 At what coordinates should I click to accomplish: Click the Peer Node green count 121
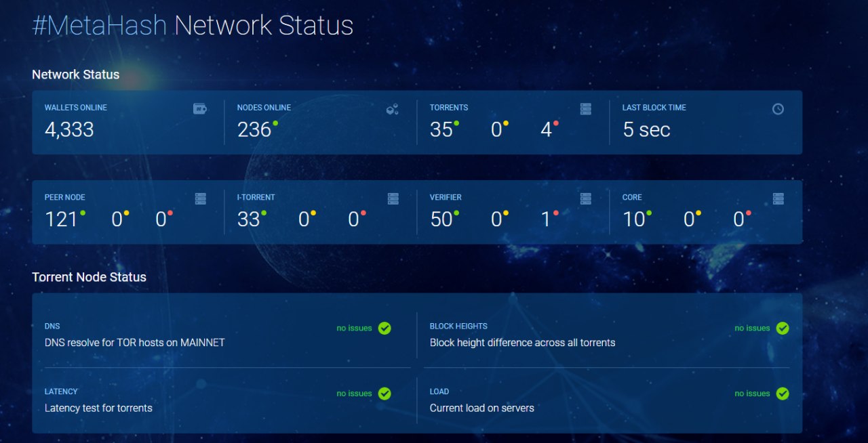pyautogui.click(x=61, y=219)
